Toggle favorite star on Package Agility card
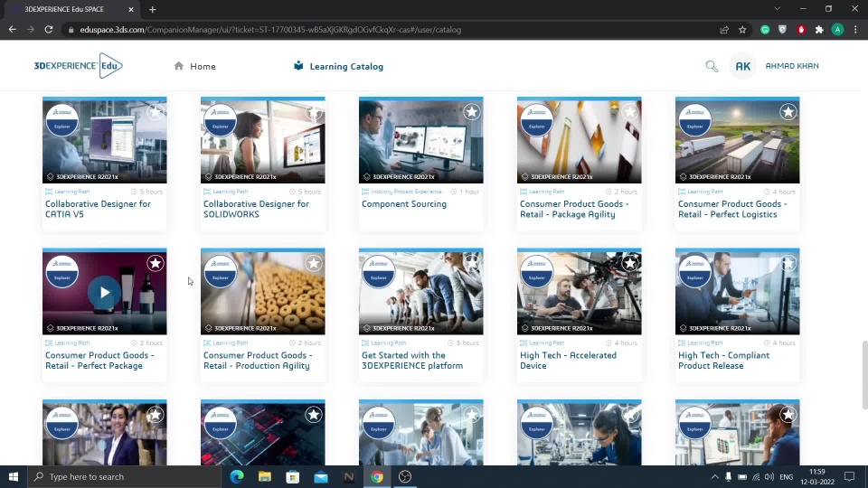The width and height of the screenshot is (868, 488). (630, 112)
